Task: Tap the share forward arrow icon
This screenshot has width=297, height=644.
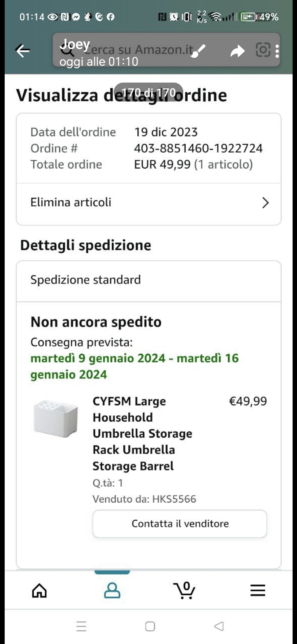Action: click(x=237, y=51)
